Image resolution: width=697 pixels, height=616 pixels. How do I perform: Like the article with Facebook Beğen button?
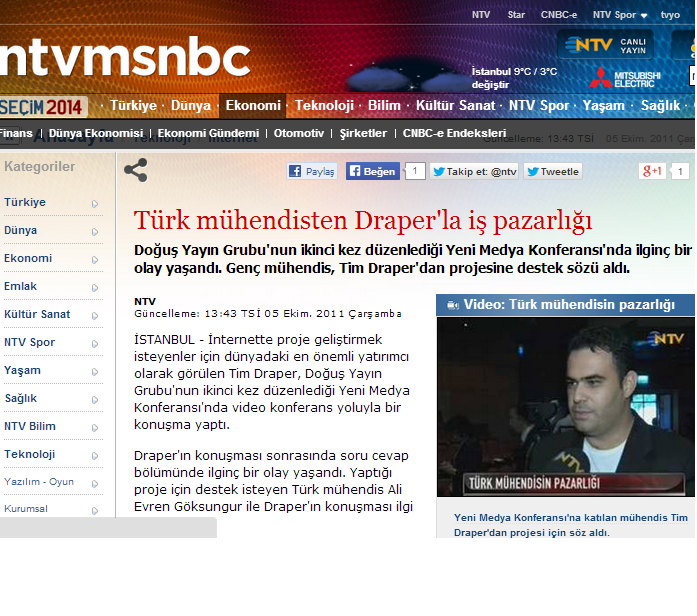point(373,171)
